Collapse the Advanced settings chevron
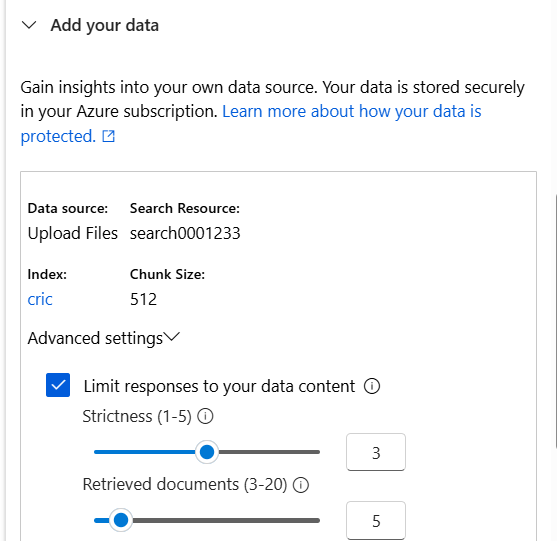The width and height of the screenshot is (557, 541). click(172, 337)
